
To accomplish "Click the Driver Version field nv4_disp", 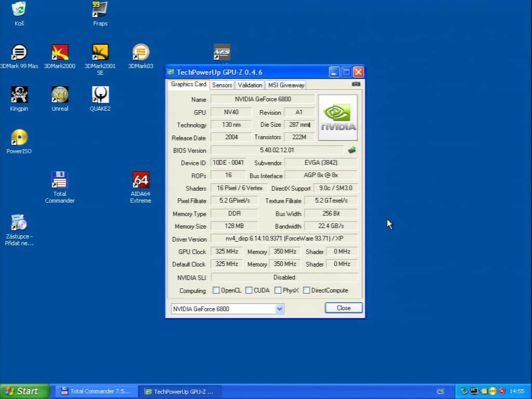I will [x=284, y=238].
